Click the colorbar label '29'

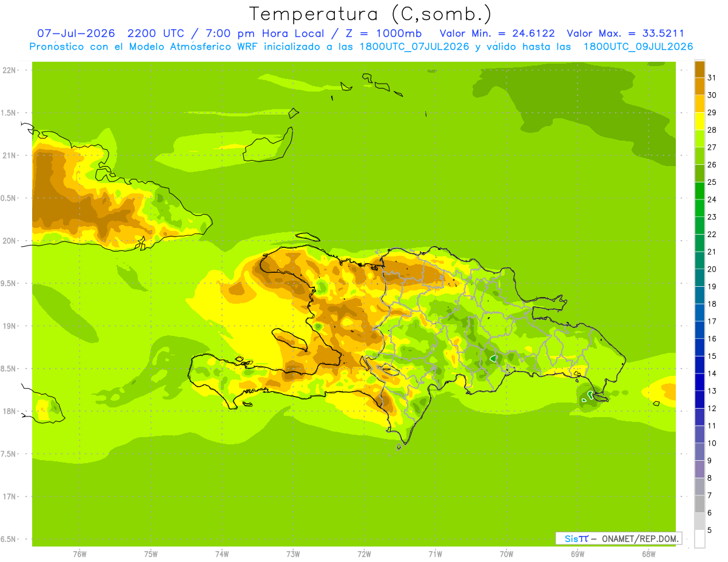point(712,113)
